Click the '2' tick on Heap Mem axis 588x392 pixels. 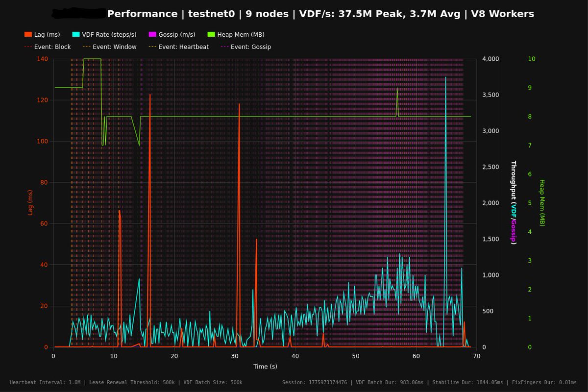tap(529, 289)
